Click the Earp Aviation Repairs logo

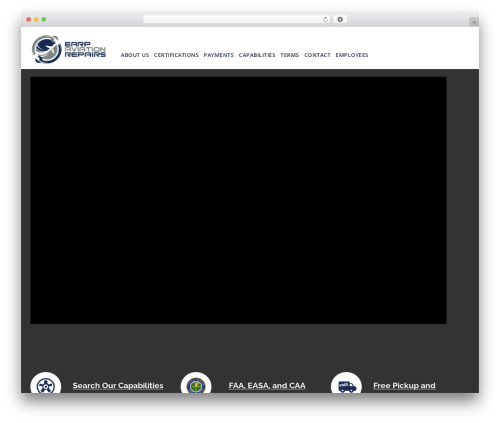click(x=69, y=49)
